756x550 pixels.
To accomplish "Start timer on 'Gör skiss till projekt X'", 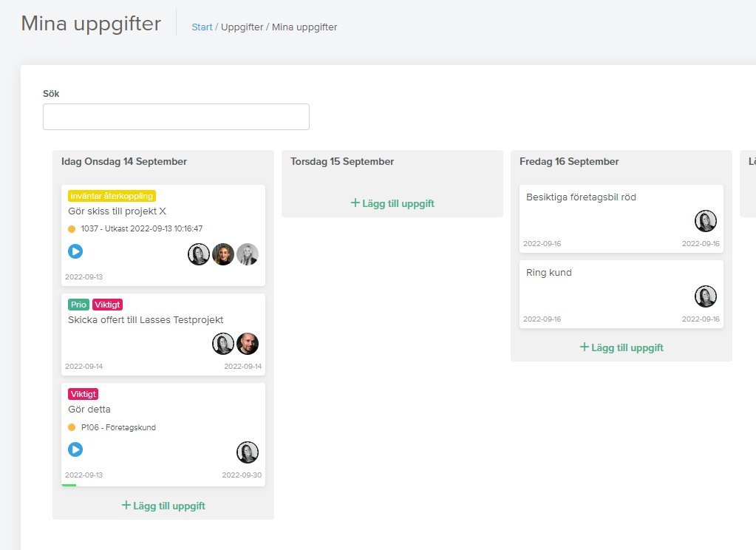I will tap(75, 251).
